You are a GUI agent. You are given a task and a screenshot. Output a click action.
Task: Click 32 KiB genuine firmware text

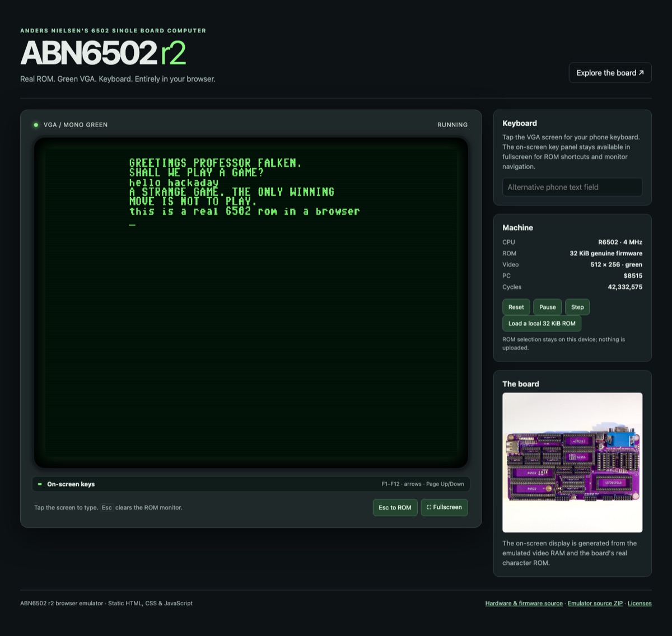(606, 253)
